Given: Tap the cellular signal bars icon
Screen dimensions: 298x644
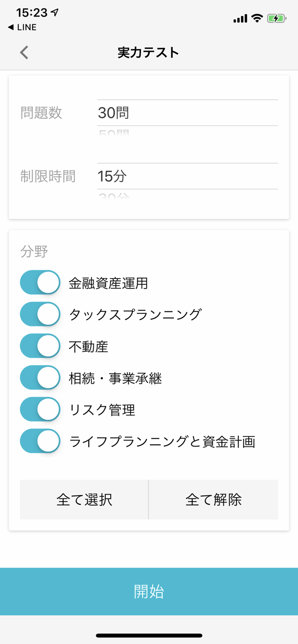Looking at the screenshot, I should pyautogui.click(x=239, y=19).
